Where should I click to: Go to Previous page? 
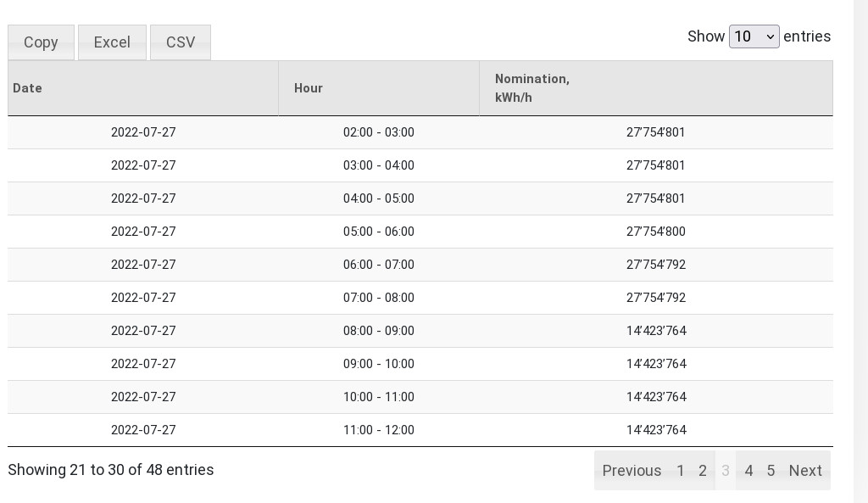(632, 471)
